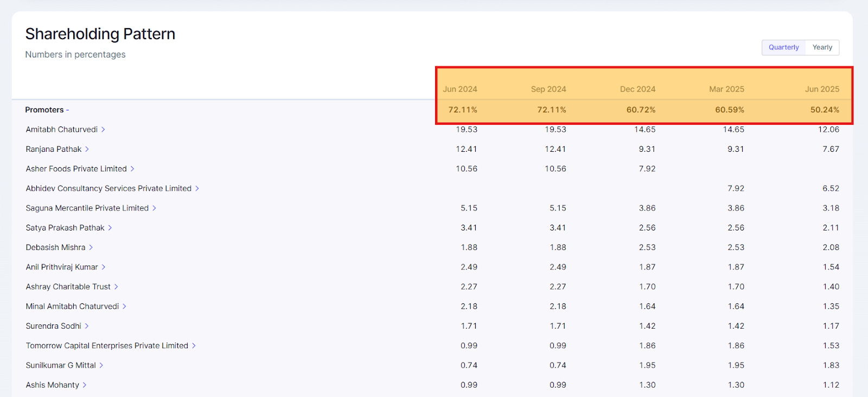Screen dimensions: 868x397
Task: Click Minal Amitabh Chaturvedi's value 1.35
Action: (x=831, y=306)
